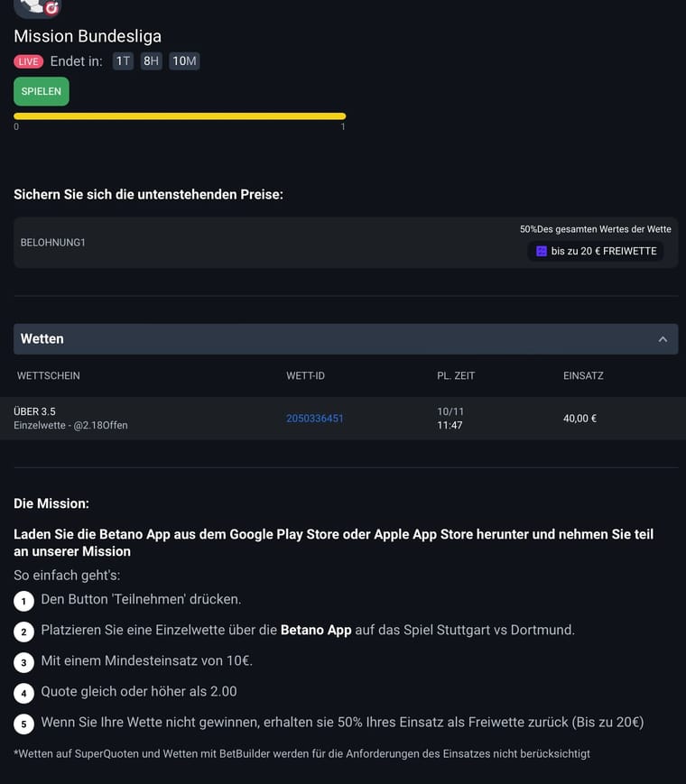Click the 'bis zu 20 € FREIWETTE' badge
This screenshot has width=686, height=784.
coord(596,251)
